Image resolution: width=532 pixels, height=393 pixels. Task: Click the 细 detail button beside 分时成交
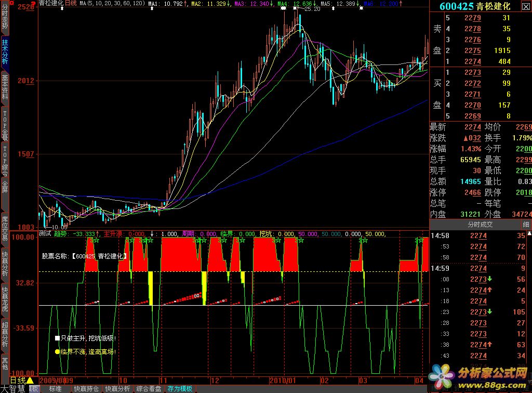(x=526, y=225)
